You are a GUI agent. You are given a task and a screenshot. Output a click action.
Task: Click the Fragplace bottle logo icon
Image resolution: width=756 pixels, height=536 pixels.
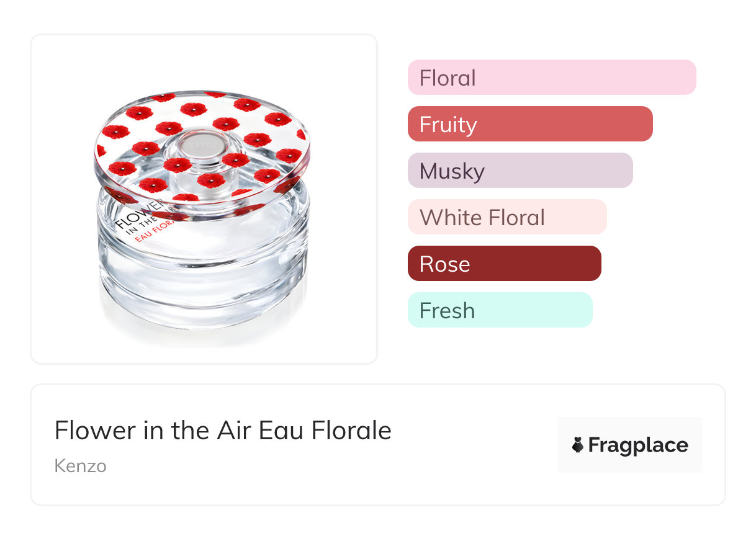578,445
